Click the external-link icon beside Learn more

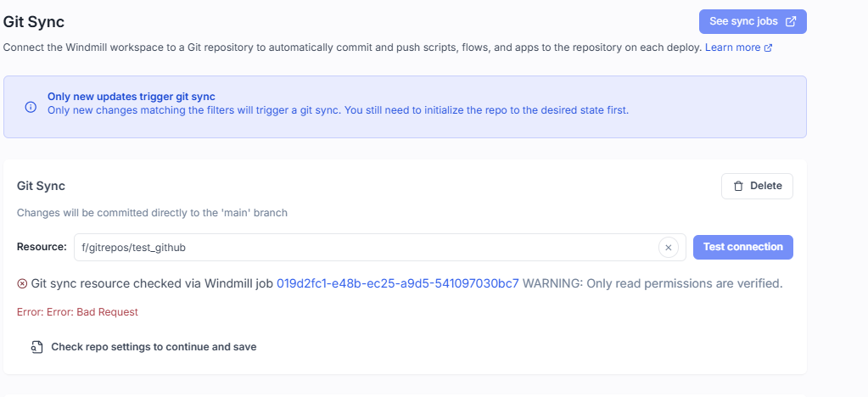click(x=769, y=48)
